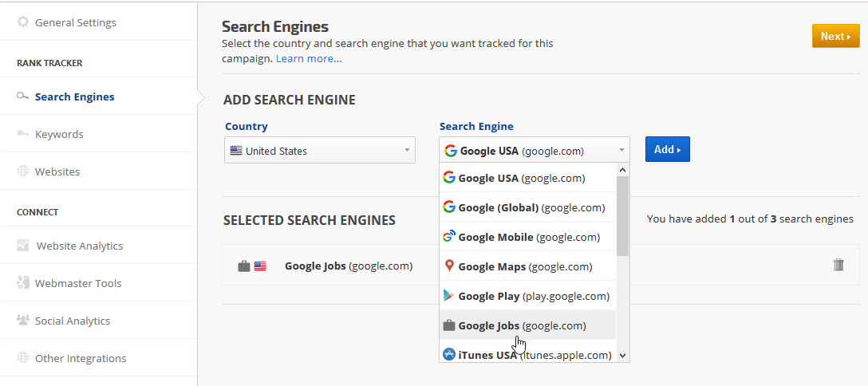This screenshot has height=386, width=868.
Task: Go to Keywords in the sidebar
Action: point(59,134)
